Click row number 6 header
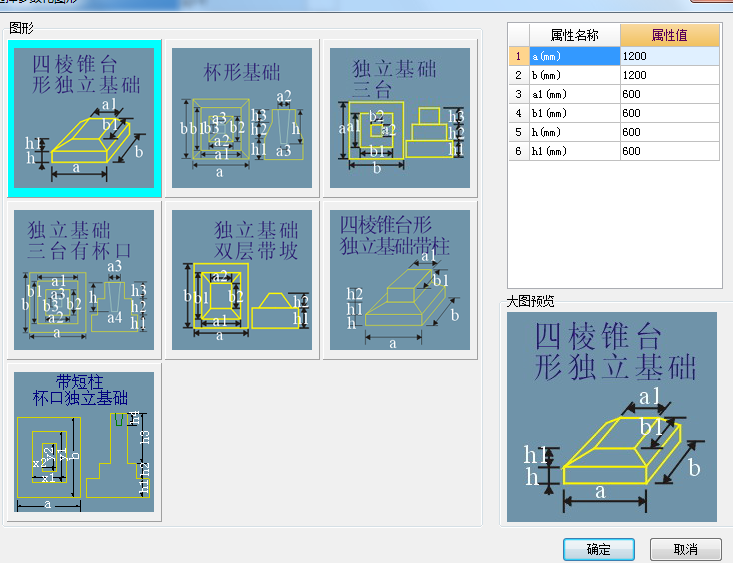The width and height of the screenshot is (733, 563). coord(519,151)
